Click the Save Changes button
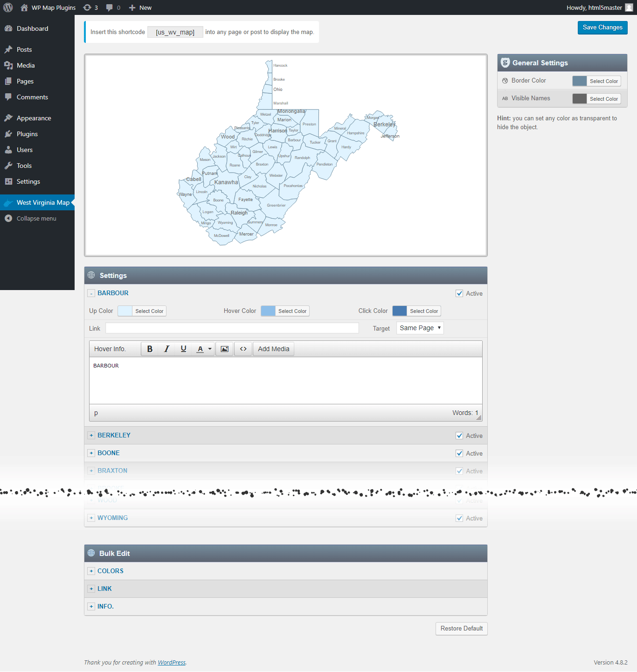Viewport: 637px width, 672px height. tap(602, 28)
